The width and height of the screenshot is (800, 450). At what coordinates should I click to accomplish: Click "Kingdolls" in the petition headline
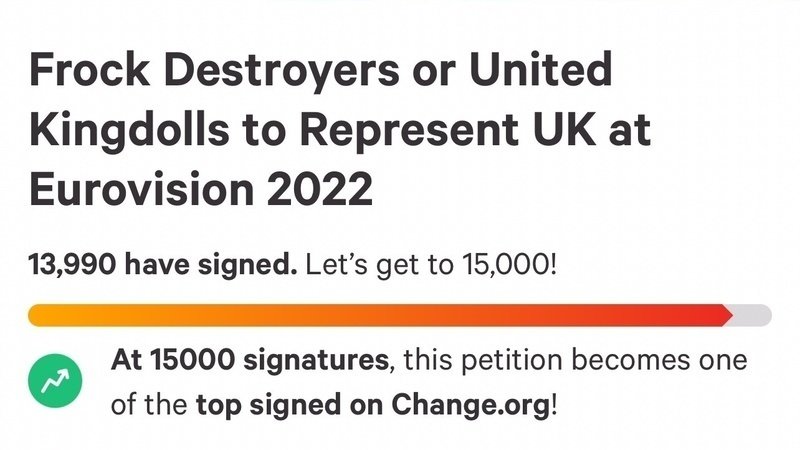pyautogui.click(x=133, y=131)
